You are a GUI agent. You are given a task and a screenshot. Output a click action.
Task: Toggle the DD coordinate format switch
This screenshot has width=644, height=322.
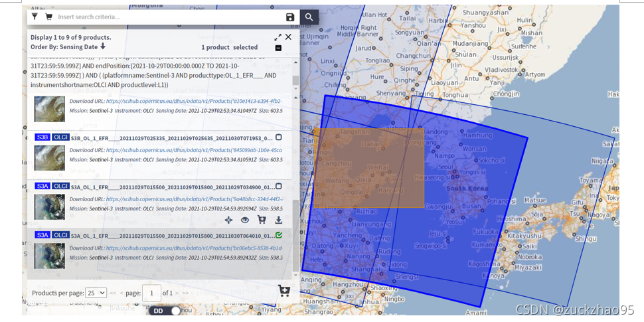click(x=165, y=311)
